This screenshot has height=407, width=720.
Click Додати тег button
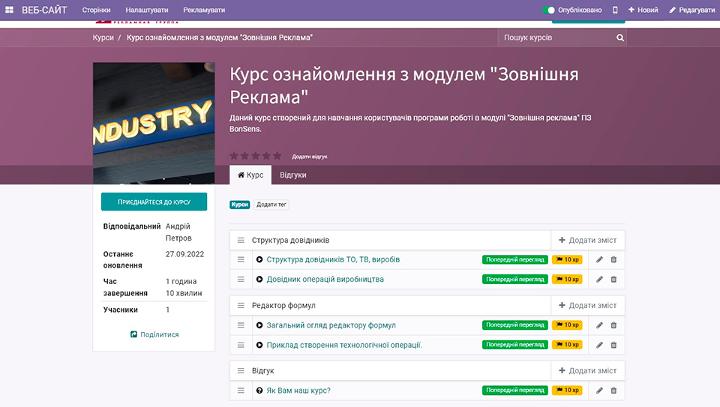click(271, 204)
